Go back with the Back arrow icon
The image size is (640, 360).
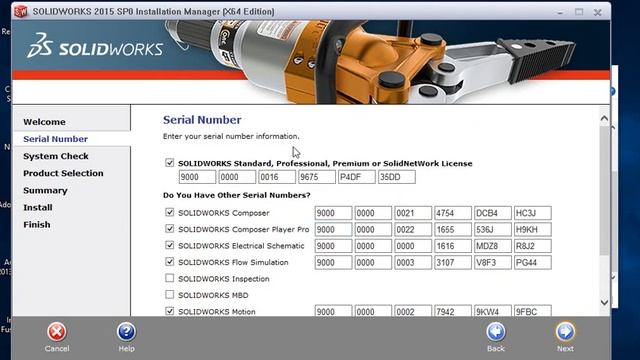(496, 332)
